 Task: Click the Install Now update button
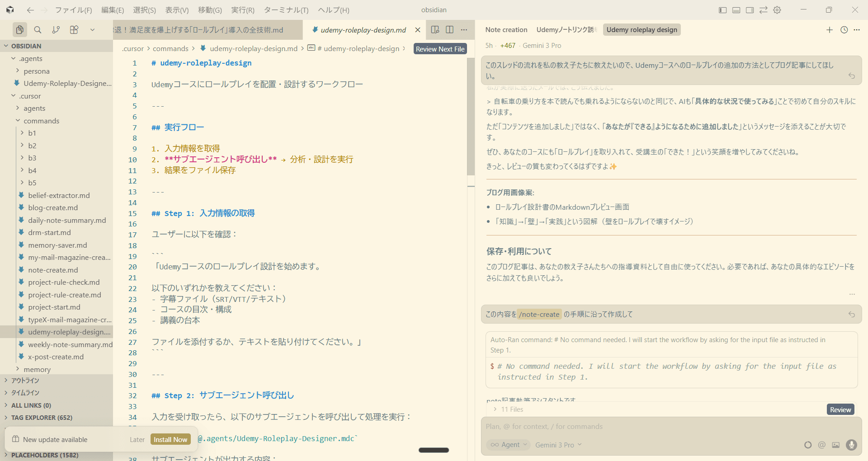click(170, 439)
